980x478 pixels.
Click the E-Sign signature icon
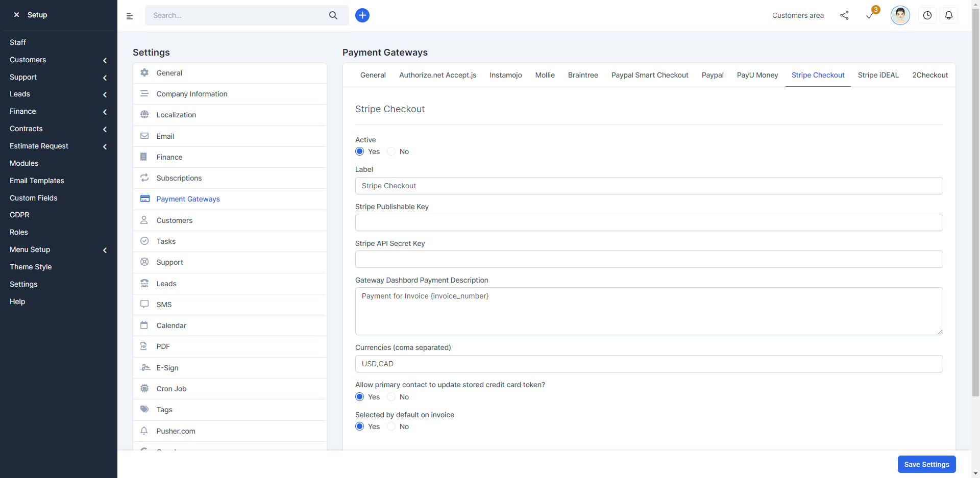pos(145,368)
